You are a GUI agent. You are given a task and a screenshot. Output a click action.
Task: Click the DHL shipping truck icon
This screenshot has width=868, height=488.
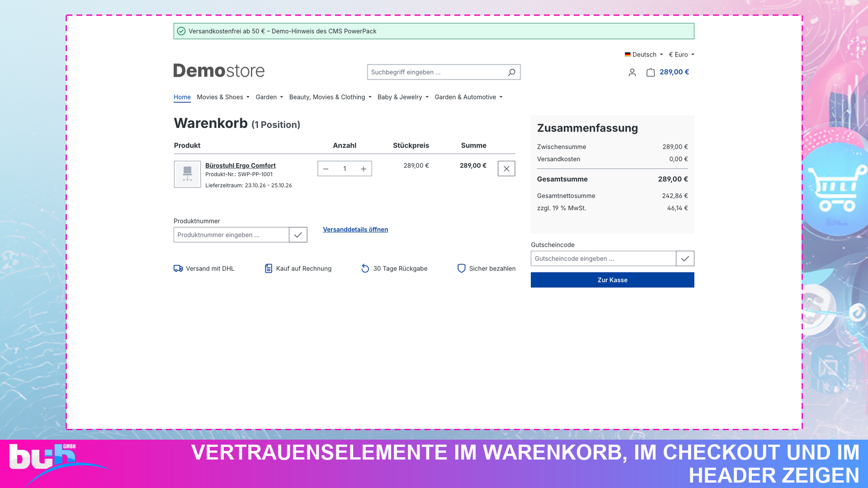(178, 268)
